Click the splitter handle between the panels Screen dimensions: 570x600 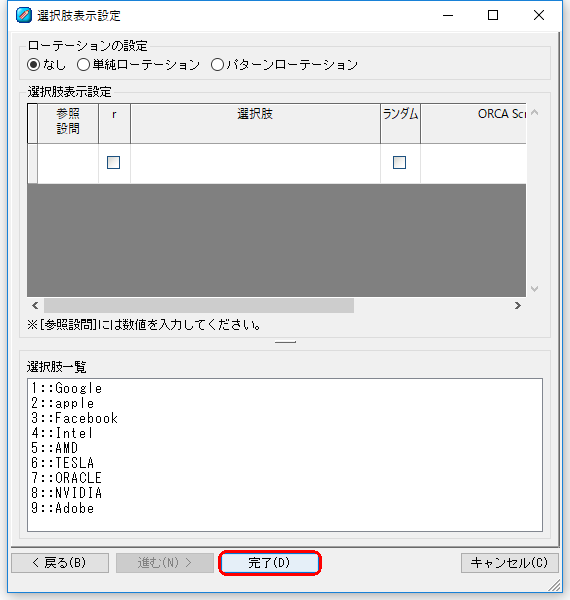coord(285,342)
